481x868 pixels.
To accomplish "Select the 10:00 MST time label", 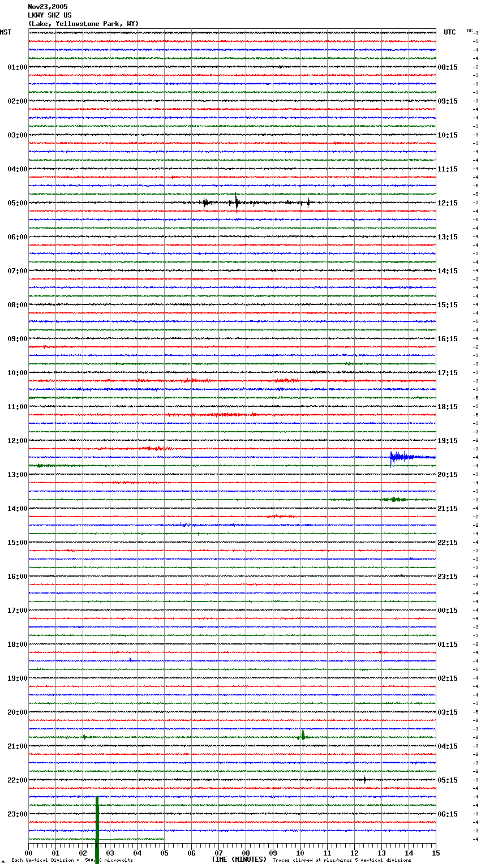I will (17, 373).
